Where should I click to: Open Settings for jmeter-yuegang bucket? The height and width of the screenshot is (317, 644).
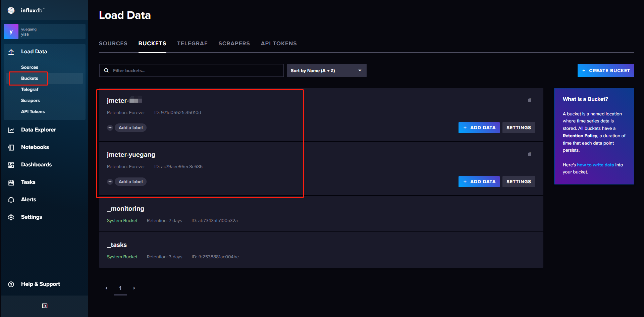[519, 182]
